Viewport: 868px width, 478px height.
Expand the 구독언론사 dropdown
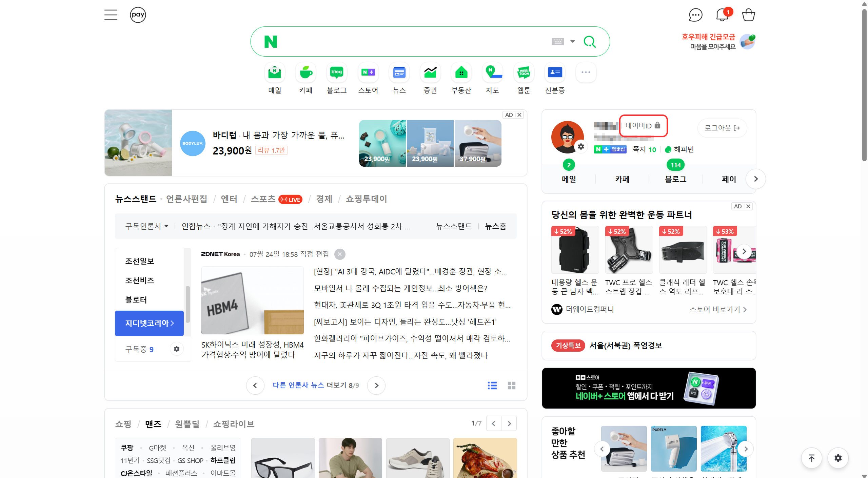pyautogui.click(x=147, y=226)
